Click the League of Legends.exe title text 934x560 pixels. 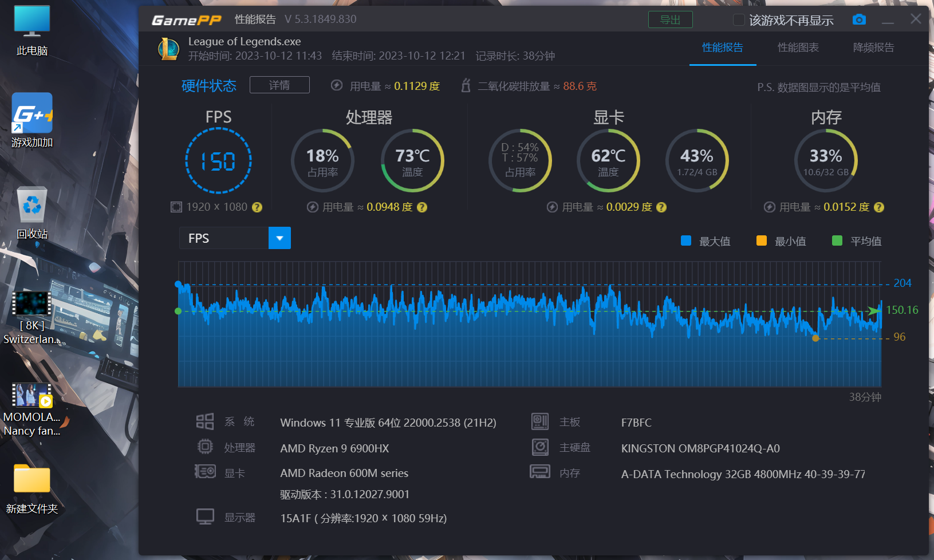click(x=245, y=41)
